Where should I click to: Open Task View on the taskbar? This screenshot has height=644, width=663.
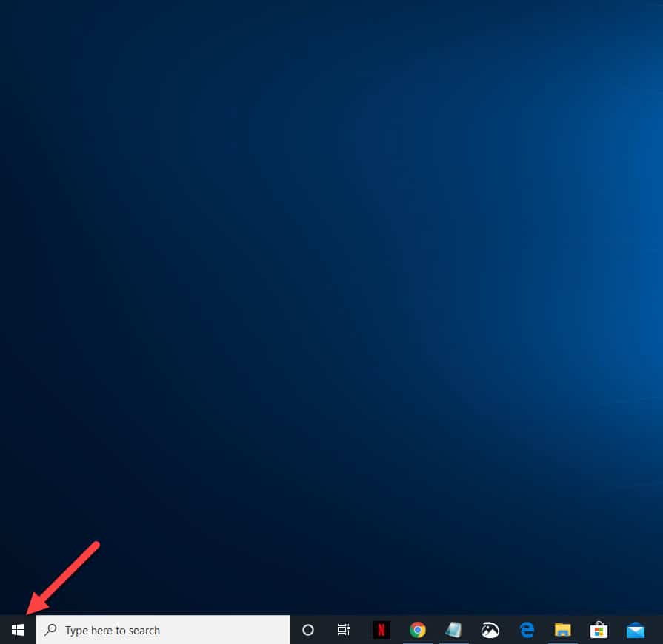[343, 630]
